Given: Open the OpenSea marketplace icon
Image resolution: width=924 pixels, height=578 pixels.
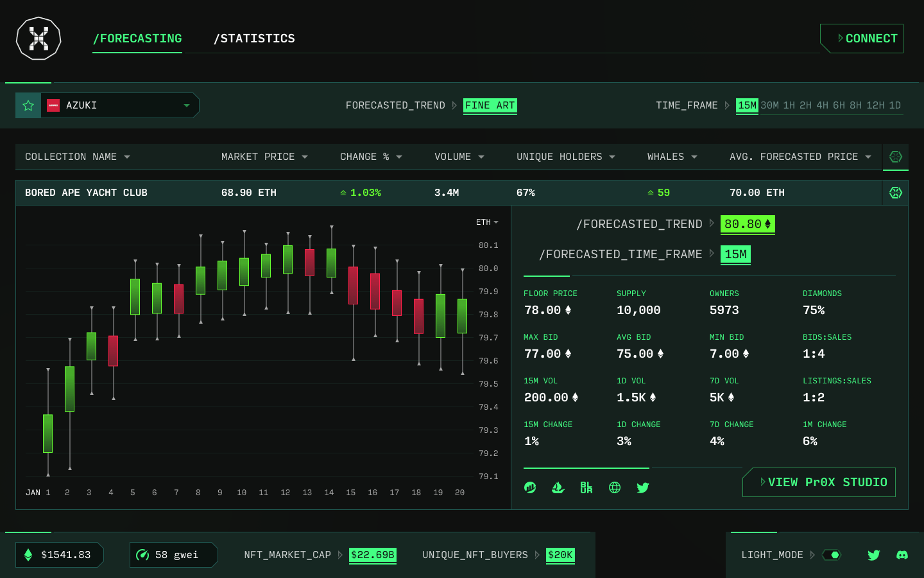Looking at the screenshot, I should pyautogui.click(x=558, y=487).
